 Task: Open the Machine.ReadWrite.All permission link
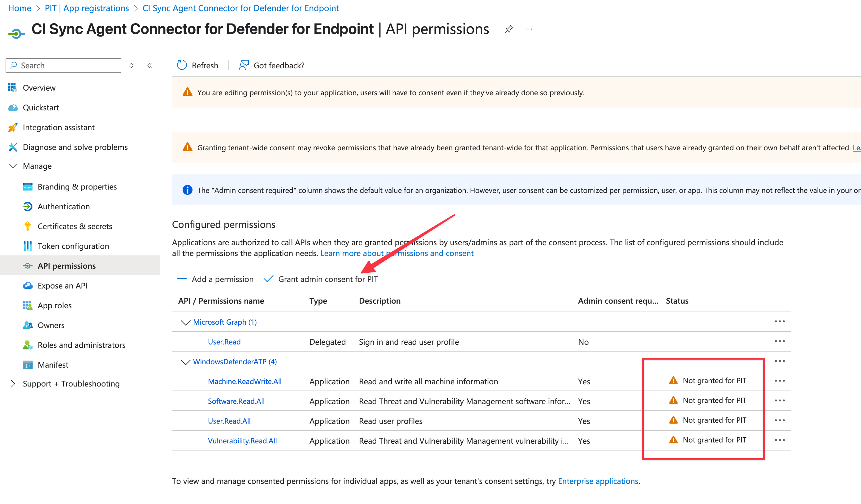244,382
